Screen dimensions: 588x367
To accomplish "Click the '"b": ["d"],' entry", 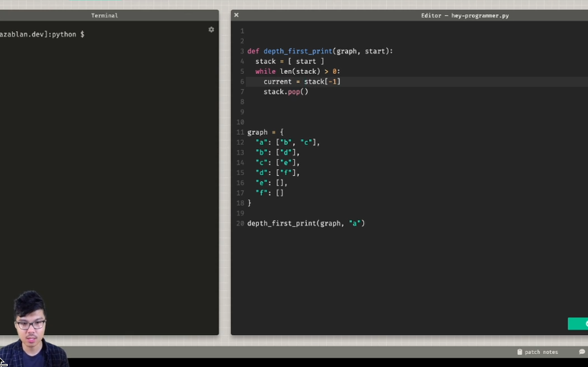I will click(x=277, y=152).
